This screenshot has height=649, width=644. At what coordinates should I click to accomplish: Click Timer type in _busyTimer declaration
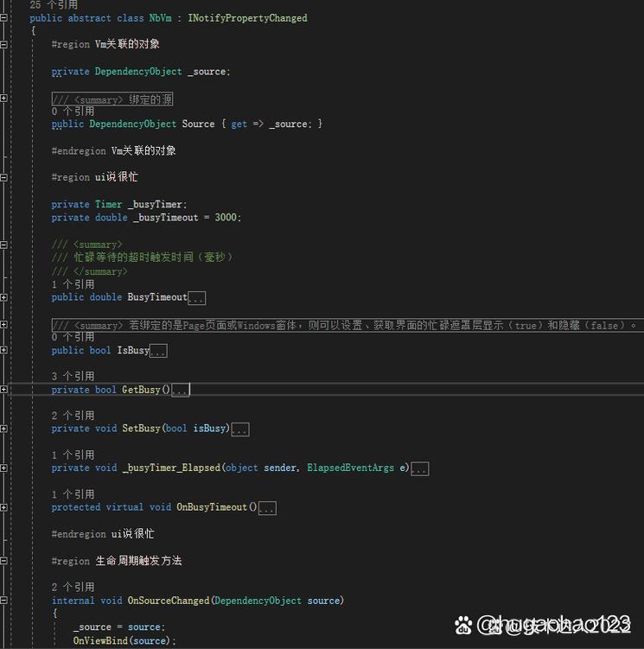pos(109,204)
